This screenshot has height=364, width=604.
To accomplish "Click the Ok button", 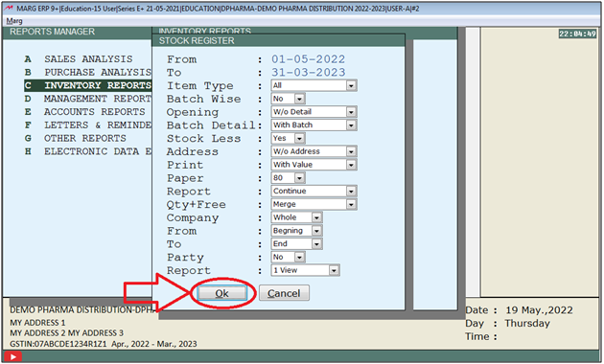I will pyautogui.click(x=221, y=293).
